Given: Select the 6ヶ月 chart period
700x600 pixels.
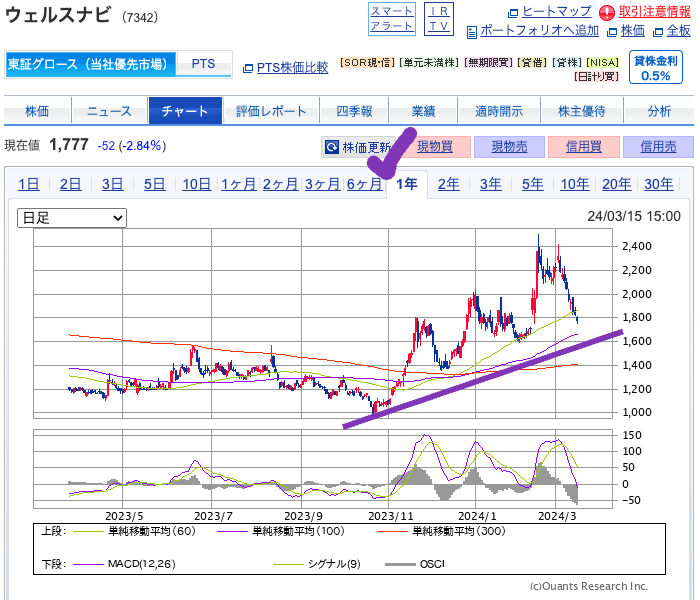Looking at the screenshot, I should (x=364, y=184).
